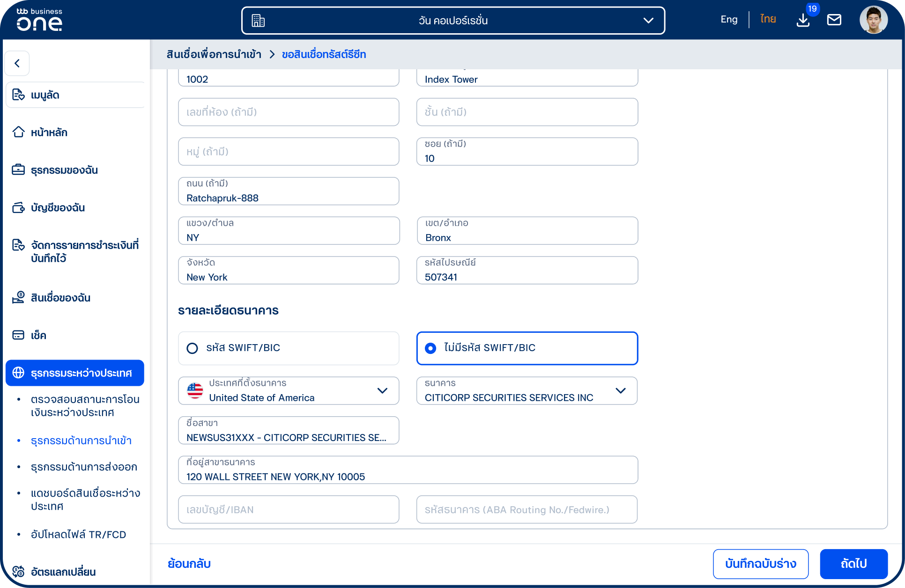The height and width of the screenshot is (588, 905).
Task: Select the ไม่มีรหัส SWIFT/BIC radio option
Action: click(x=527, y=348)
